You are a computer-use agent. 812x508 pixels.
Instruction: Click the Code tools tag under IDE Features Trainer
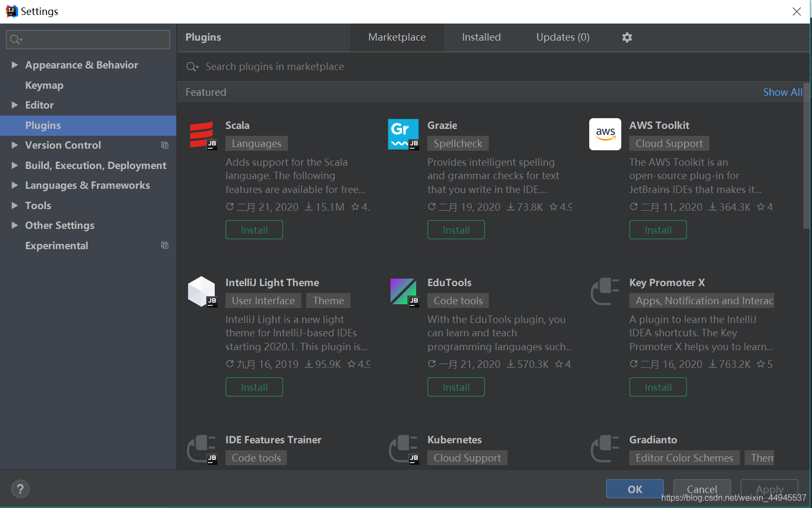pos(256,458)
